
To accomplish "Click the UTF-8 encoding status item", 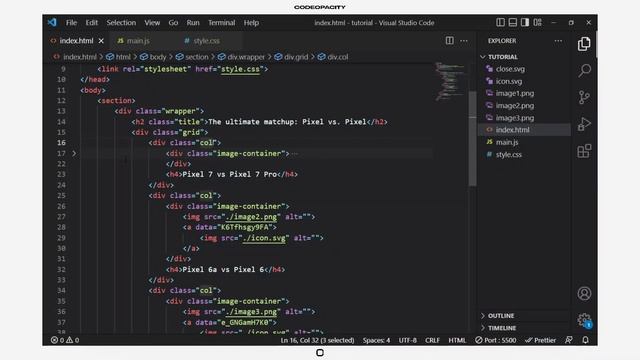I will click(x=407, y=340).
